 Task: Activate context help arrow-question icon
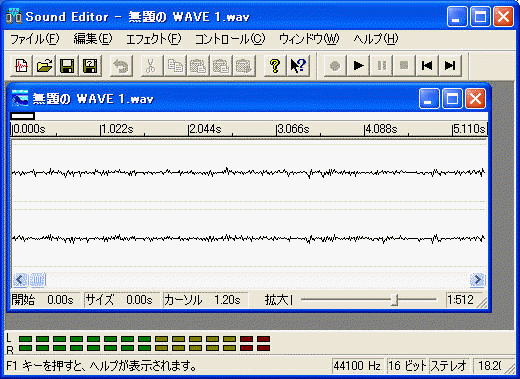pos(298,66)
